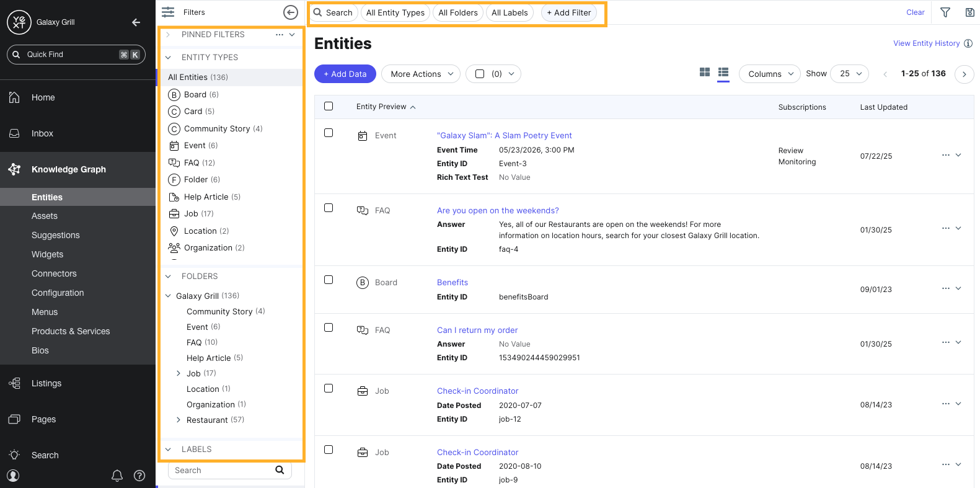
Task: Open the bulk selection (0) checkbox dropdown
Action: point(493,74)
